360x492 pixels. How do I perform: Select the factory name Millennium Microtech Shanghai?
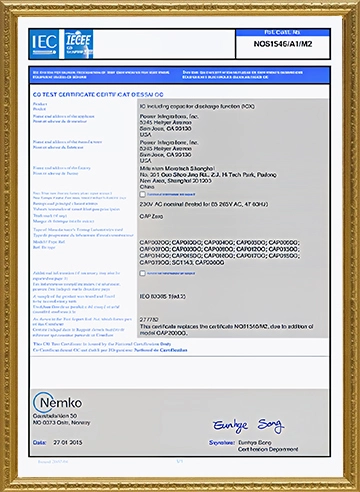coord(177,169)
